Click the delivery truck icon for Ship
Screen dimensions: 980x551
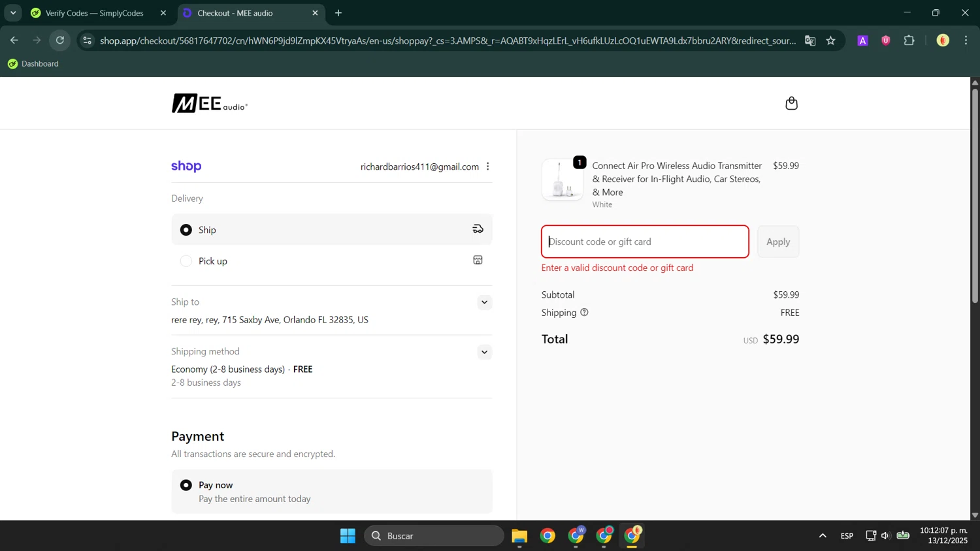(478, 229)
